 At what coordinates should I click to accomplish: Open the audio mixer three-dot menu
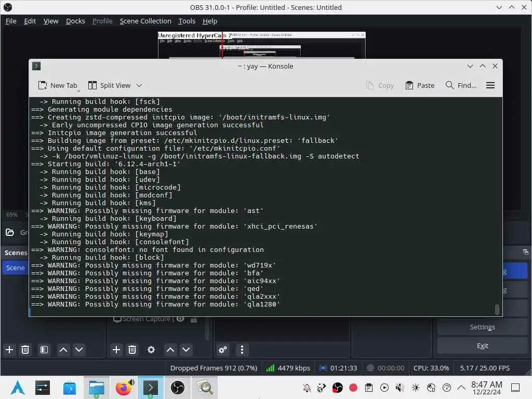242,350
